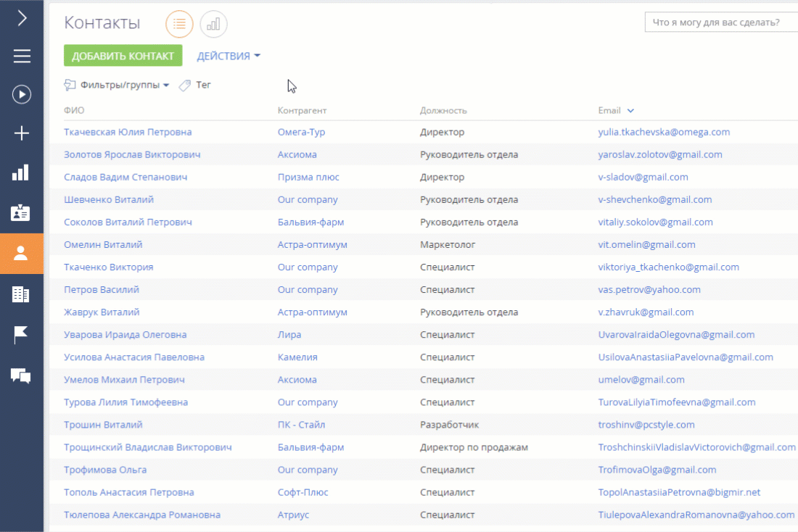Click Маркетолог position cell
The height and width of the screenshot is (532, 798).
pos(448,245)
